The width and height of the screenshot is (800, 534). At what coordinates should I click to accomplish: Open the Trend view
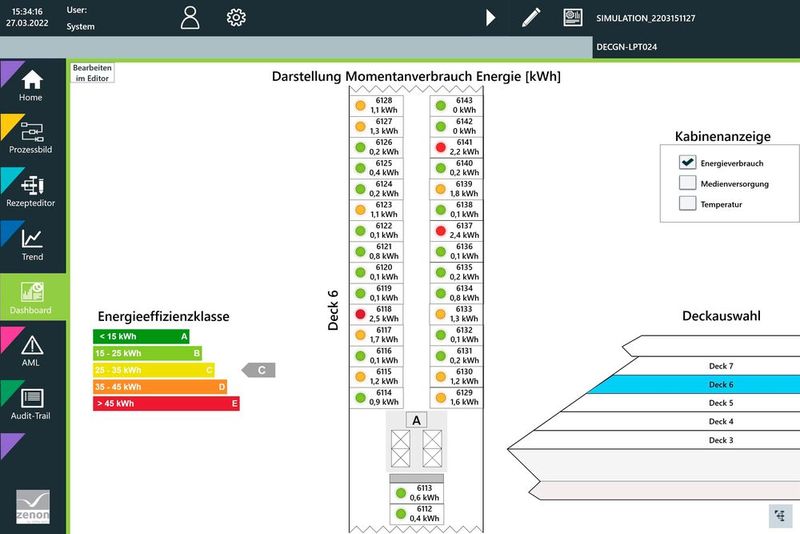pos(32,244)
